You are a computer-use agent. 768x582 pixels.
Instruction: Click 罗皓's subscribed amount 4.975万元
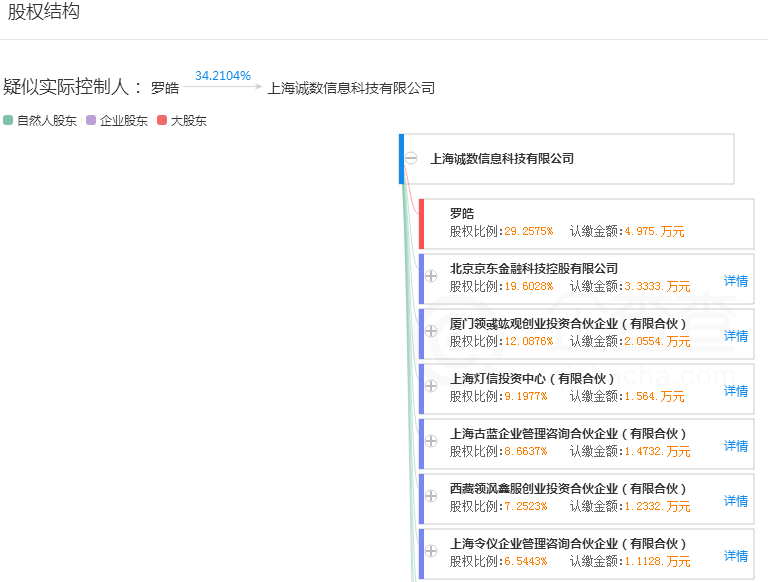point(654,231)
